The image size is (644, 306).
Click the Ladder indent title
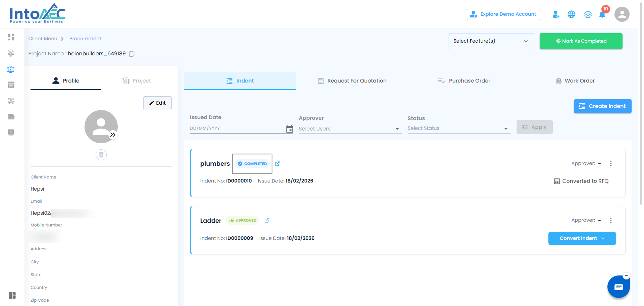(x=211, y=221)
